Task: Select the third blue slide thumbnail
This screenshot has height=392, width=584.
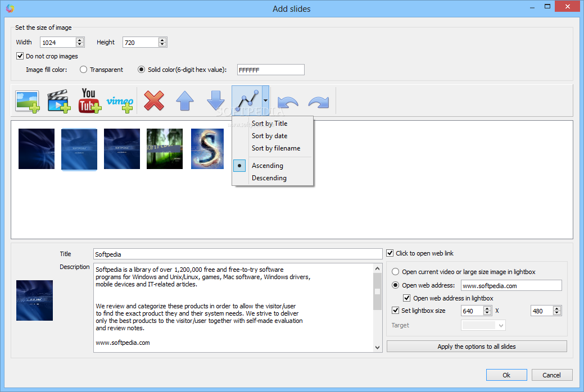Action: click(122, 149)
